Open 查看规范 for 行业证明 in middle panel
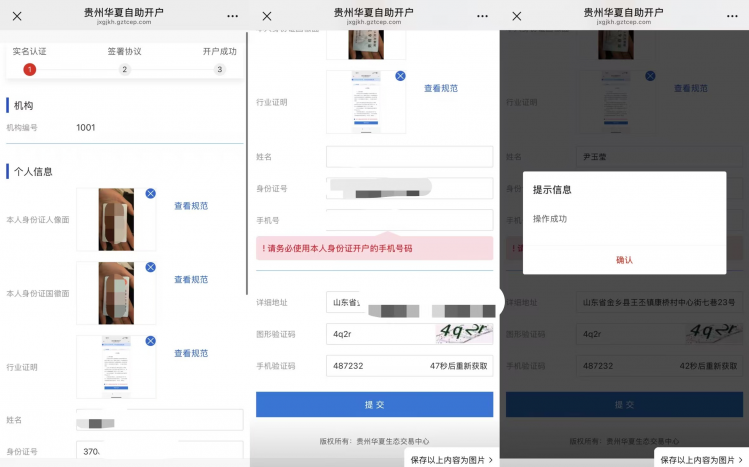Image resolution: width=749 pixels, height=467 pixels. pos(441,88)
